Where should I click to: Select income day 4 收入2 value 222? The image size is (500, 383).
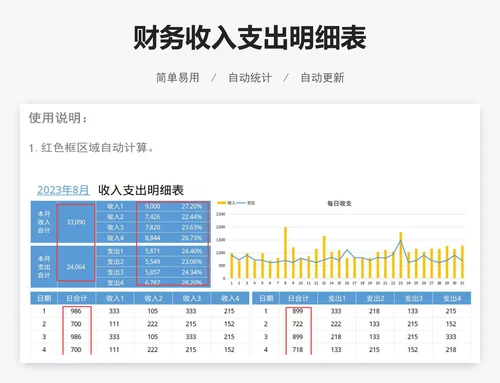(x=153, y=350)
